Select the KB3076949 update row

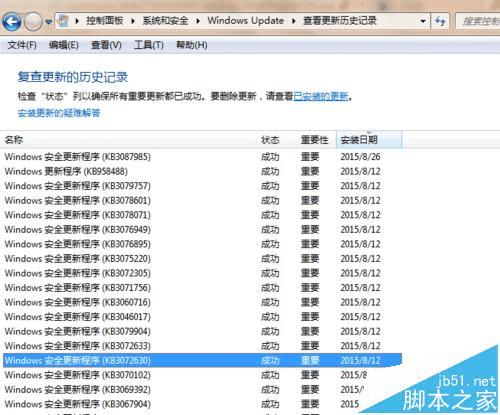(x=202, y=229)
